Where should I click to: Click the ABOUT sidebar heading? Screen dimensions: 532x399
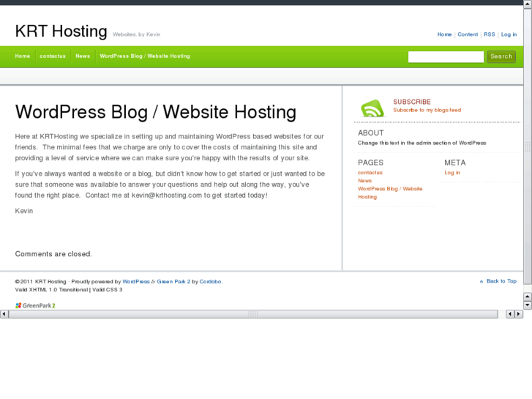(x=370, y=133)
